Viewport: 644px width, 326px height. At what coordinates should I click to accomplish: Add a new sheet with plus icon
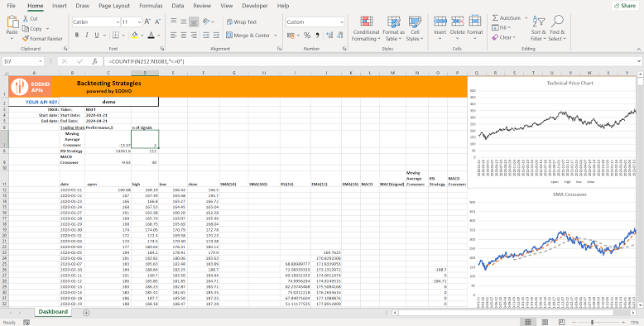tap(86, 313)
